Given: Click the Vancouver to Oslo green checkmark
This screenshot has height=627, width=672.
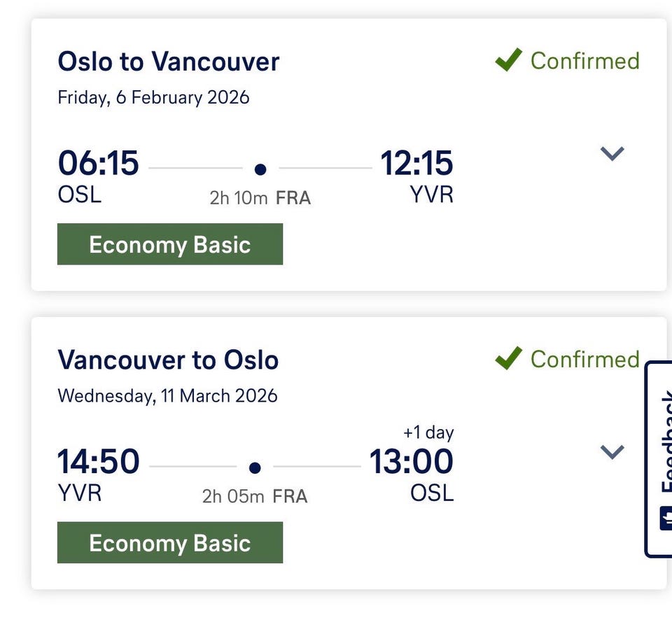Looking at the screenshot, I should (x=508, y=359).
